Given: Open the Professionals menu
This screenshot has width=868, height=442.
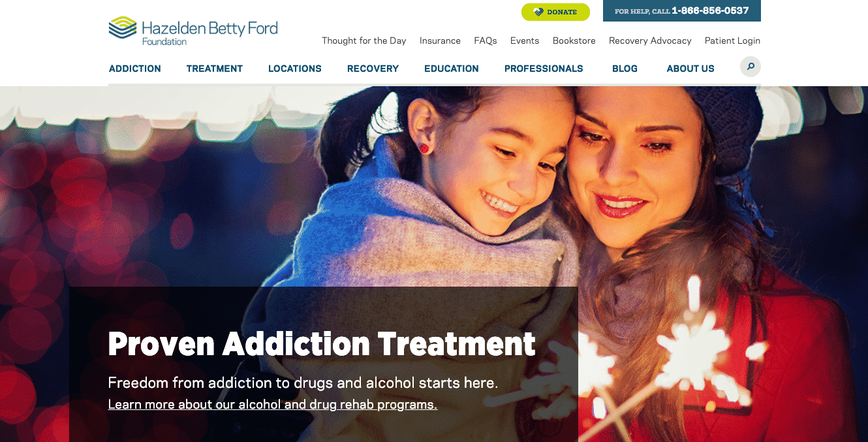Looking at the screenshot, I should coord(544,69).
